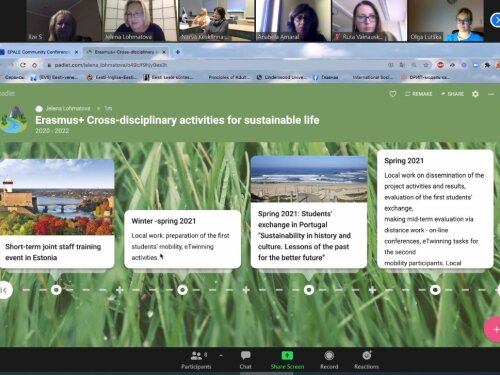Click the timeline marker under Winter-spring 2021
Screen dimensions: 500x375
click(x=182, y=290)
